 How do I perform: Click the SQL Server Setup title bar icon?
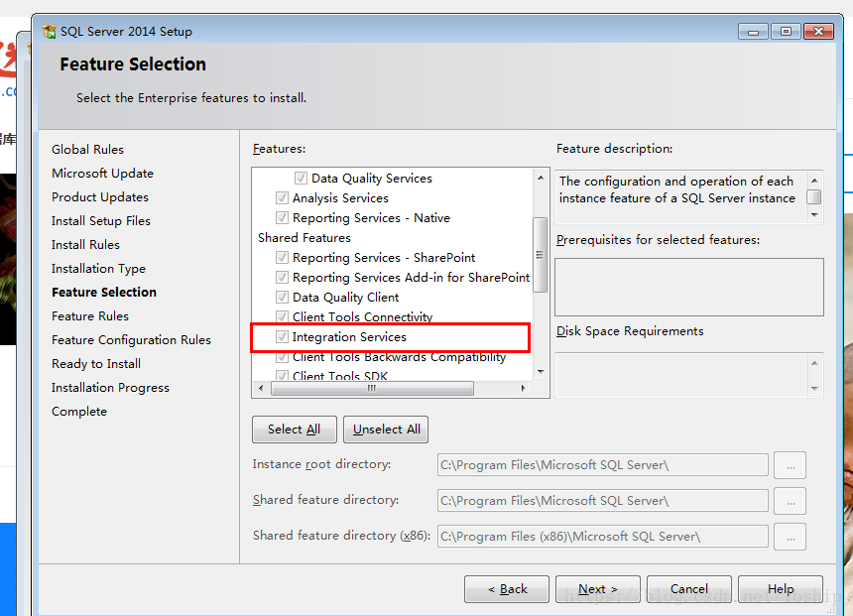point(49,32)
